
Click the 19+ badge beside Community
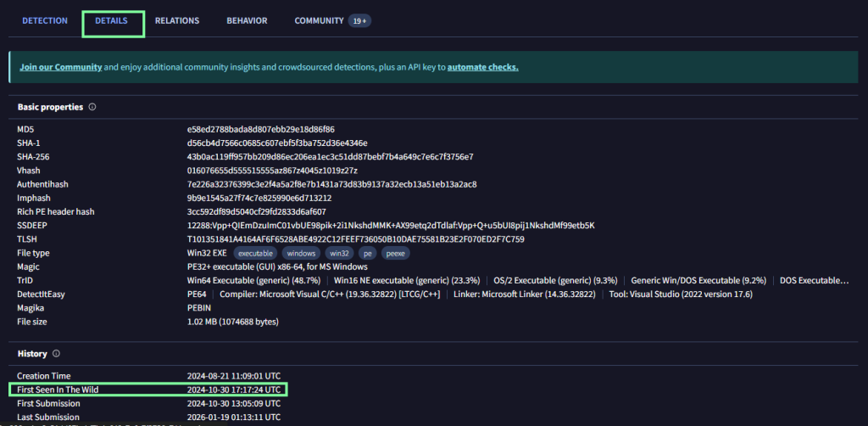359,20
